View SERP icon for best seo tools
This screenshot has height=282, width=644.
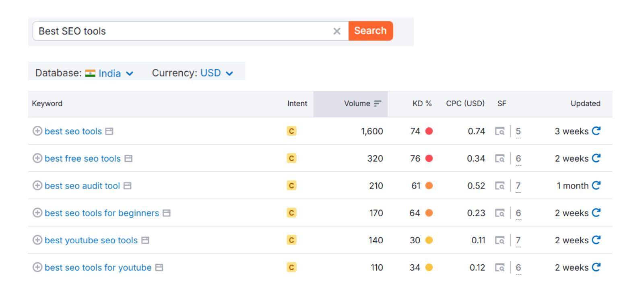tap(500, 131)
